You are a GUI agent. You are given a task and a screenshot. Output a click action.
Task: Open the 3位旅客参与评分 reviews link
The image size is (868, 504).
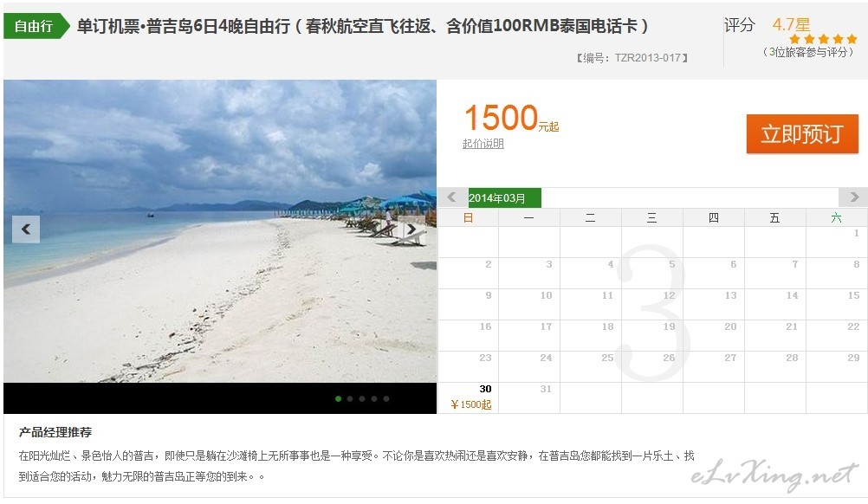coord(808,52)
